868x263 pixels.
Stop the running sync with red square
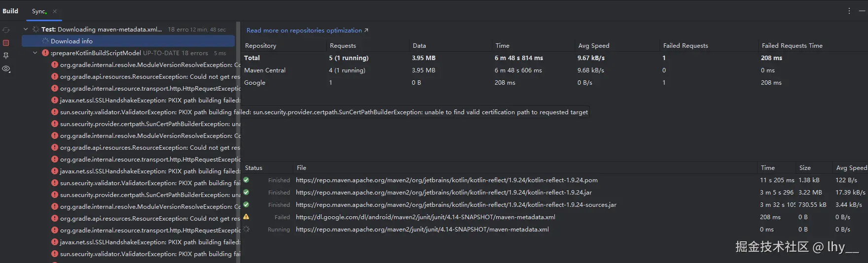[x=6, y=43]
